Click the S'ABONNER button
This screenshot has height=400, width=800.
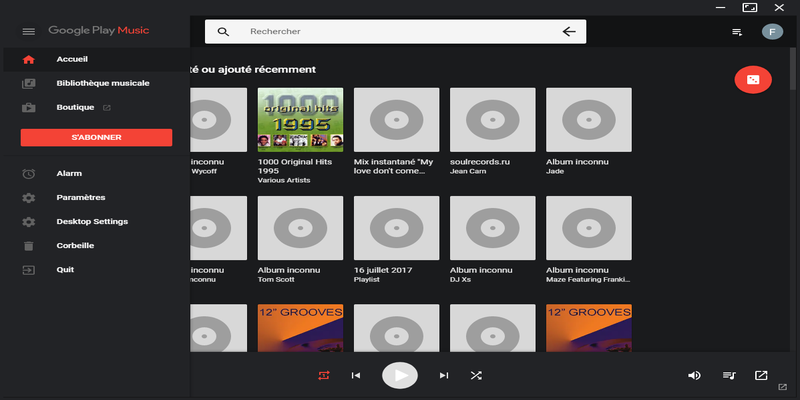click(96, 138)
